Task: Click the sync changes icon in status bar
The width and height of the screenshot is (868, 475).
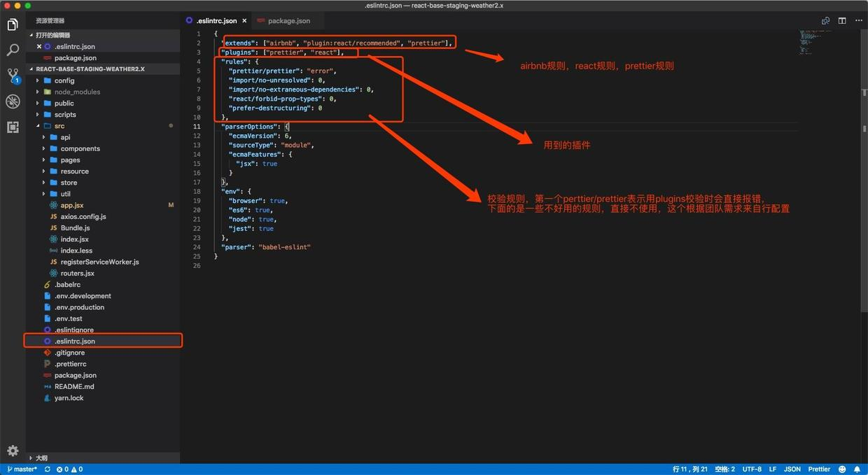Action: point(47,469)
